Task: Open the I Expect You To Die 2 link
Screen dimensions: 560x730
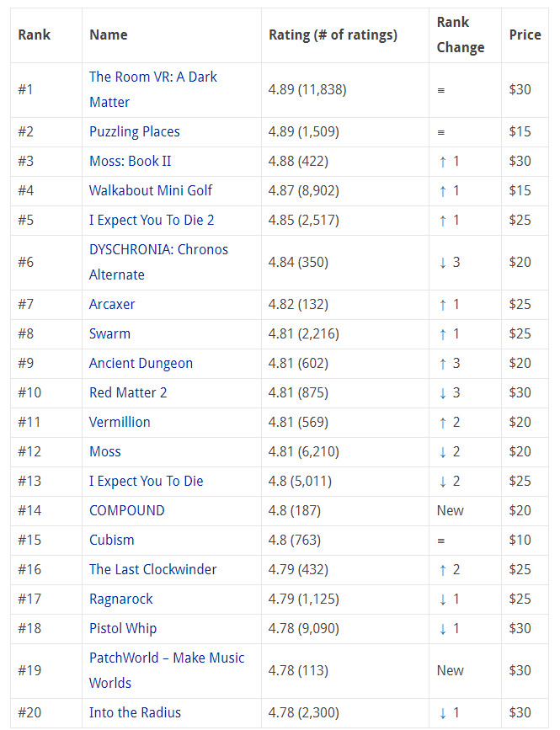Action: (152, 220)
